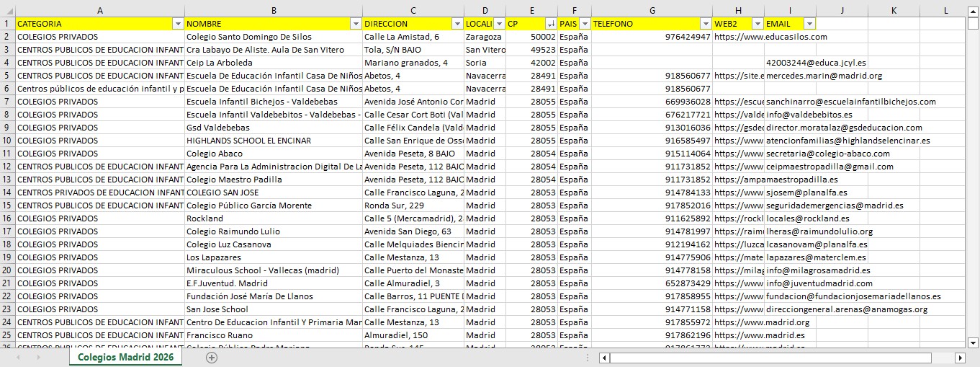Open the EMAIL column filter dropdown
The image size is (980, 367).
809,24
